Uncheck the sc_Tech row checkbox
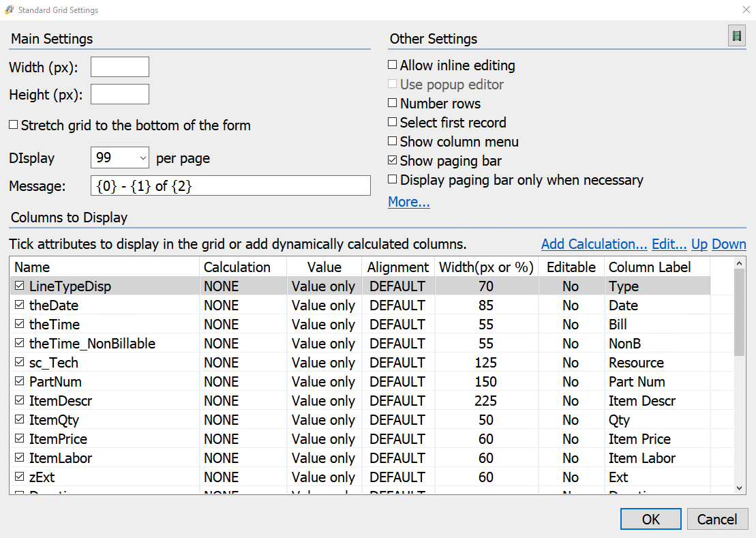Image resolution: width=756 pixels, height=538 pixels. point(19,362)
